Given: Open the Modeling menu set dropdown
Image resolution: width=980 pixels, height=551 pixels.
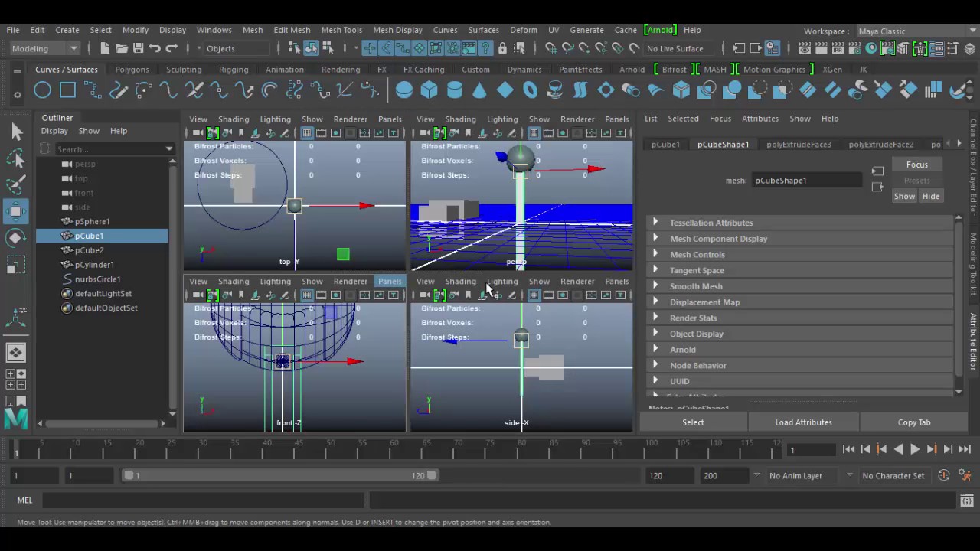Looking at the screenshot, I should [x=44, y=48].
